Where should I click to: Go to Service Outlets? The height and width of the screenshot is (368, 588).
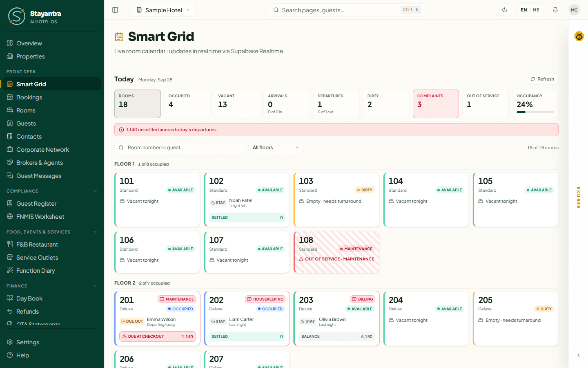click(52, 258)
